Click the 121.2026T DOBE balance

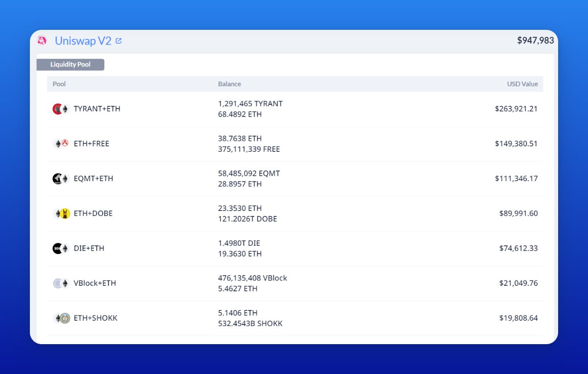click(x=247, y=219)
